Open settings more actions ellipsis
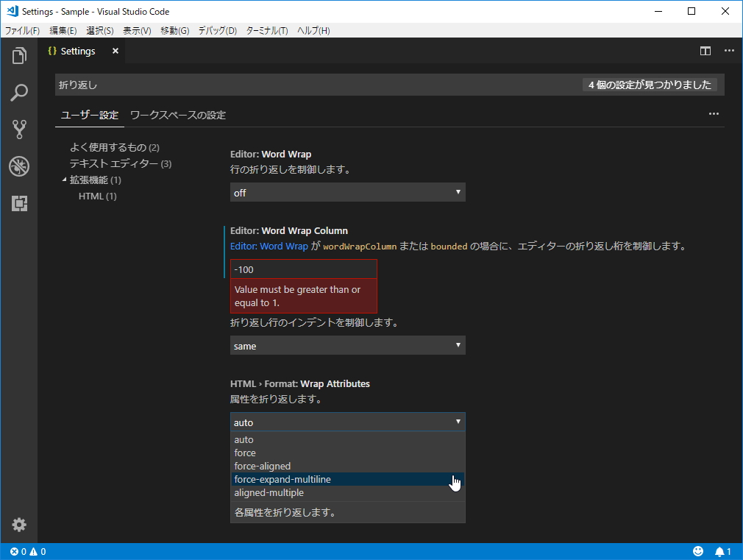This screenshot has height=560, width=743. [714, 114]
